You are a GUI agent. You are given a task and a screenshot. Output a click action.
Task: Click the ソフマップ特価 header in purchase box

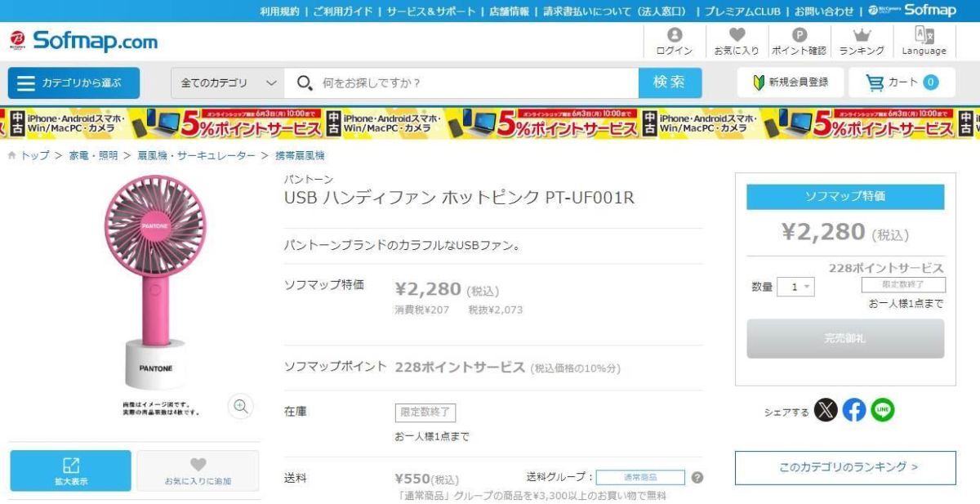pyautogui.click(x=845, y=197)
